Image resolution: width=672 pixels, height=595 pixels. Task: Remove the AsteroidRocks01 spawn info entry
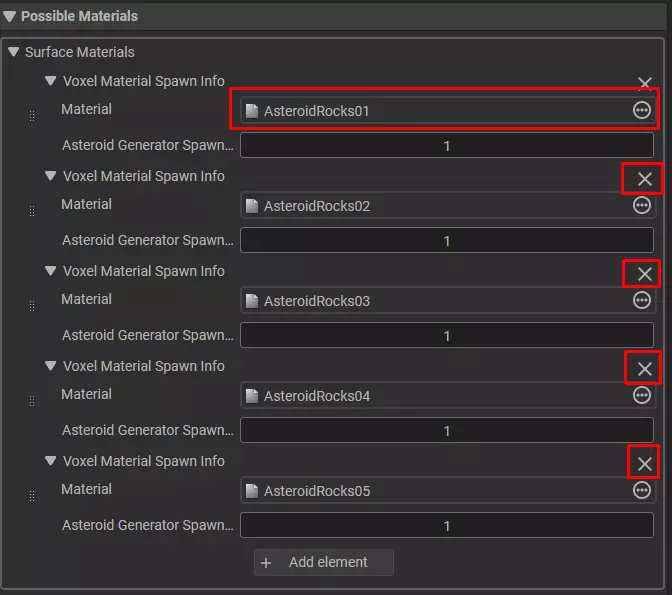[x=644, y=84]
